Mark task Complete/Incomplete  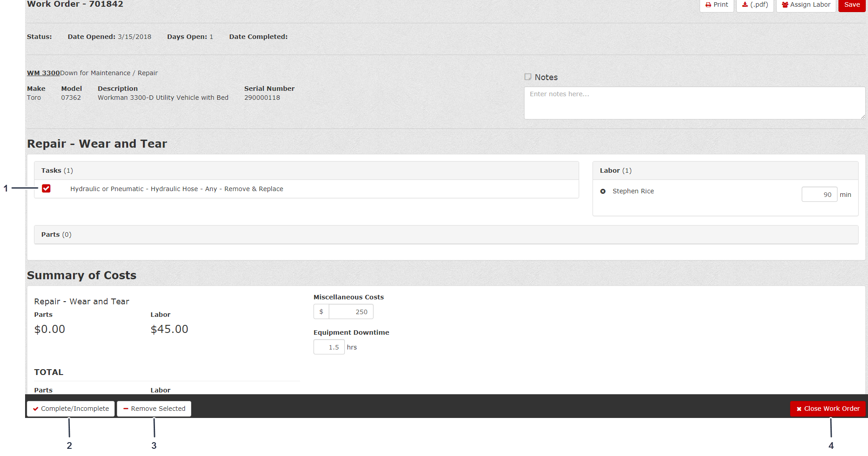point(71,409)
